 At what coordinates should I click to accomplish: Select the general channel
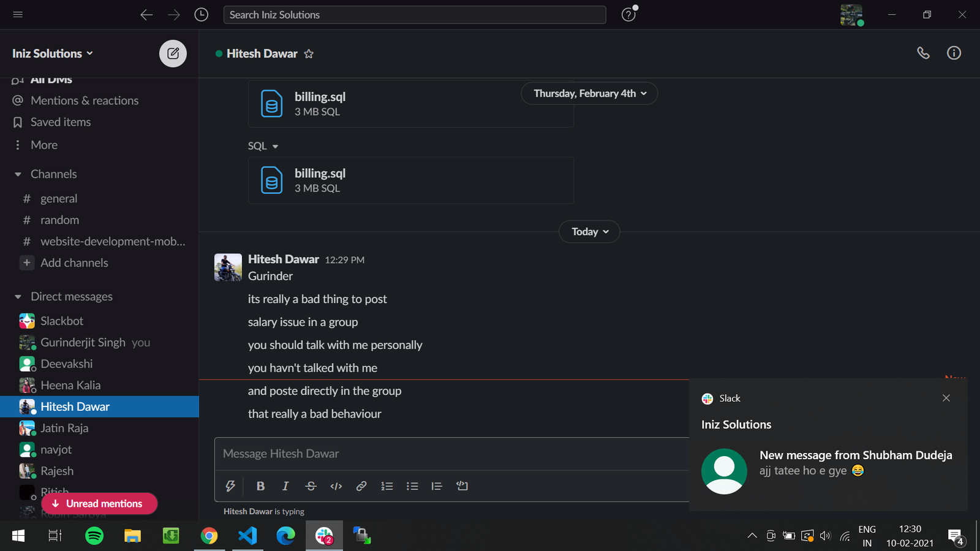(x=59, y=198)
